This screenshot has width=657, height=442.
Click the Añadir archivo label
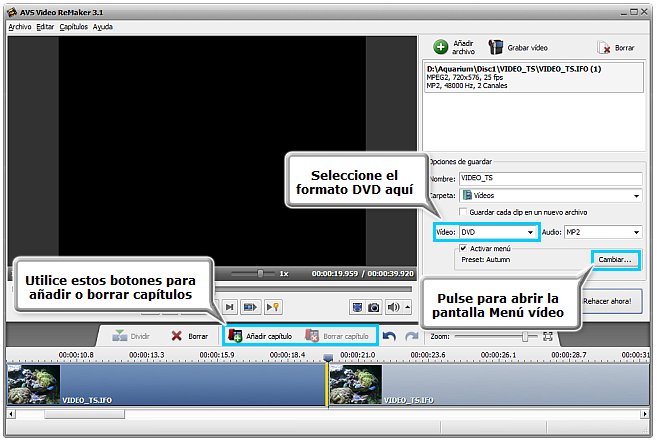(463, 47)
